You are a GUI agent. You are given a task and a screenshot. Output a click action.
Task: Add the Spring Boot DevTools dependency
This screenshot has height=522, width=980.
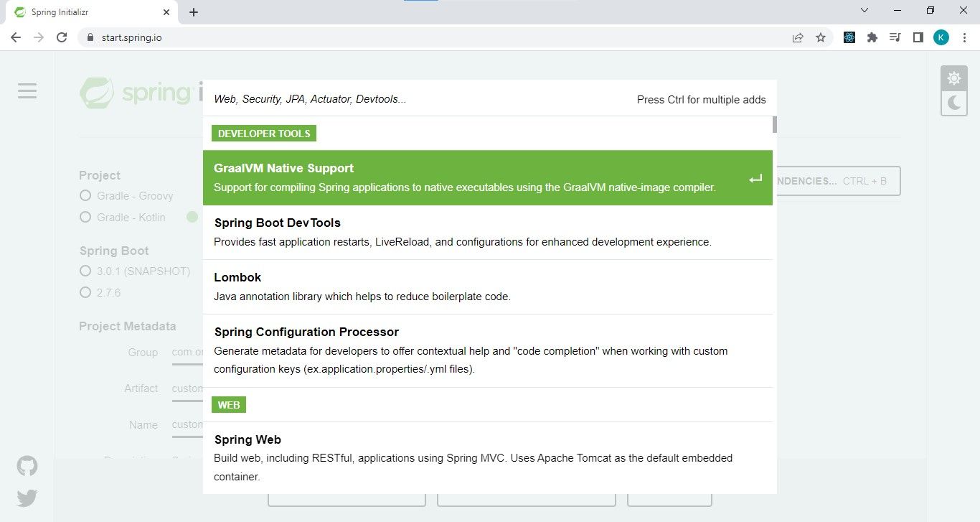[x=488, y=232]
